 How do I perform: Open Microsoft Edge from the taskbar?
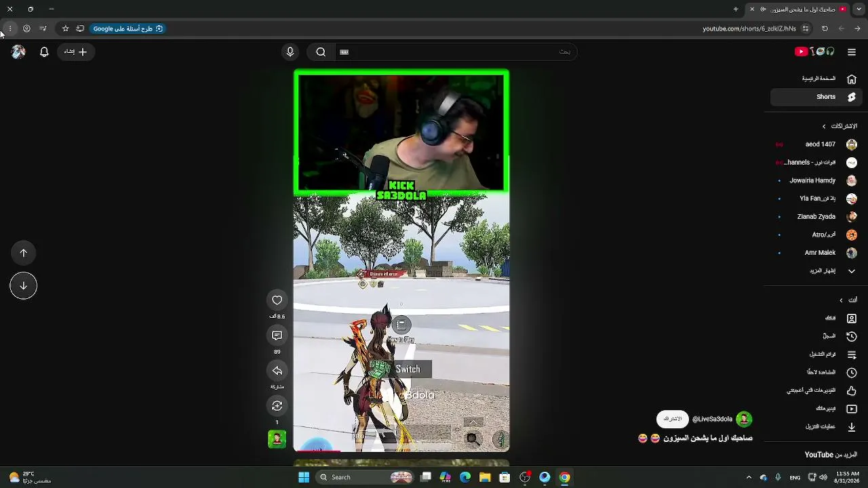(x=465, y=477)
